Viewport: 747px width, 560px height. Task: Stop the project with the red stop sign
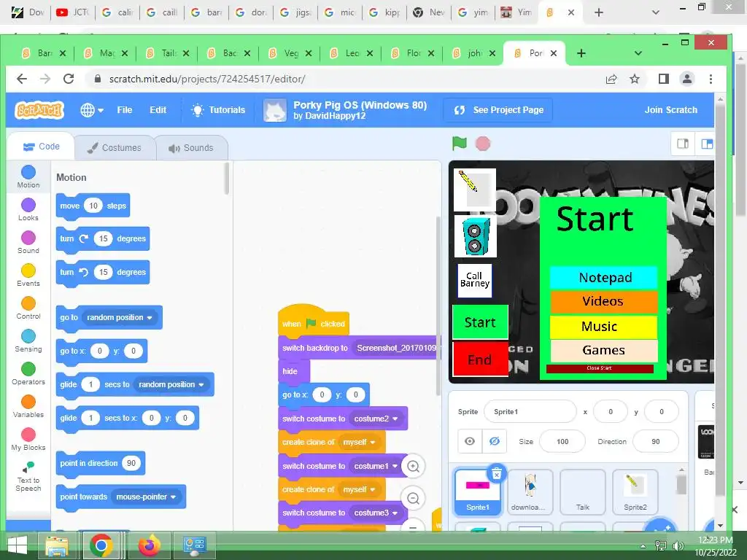pyautogui.click(x=483, y=144)
